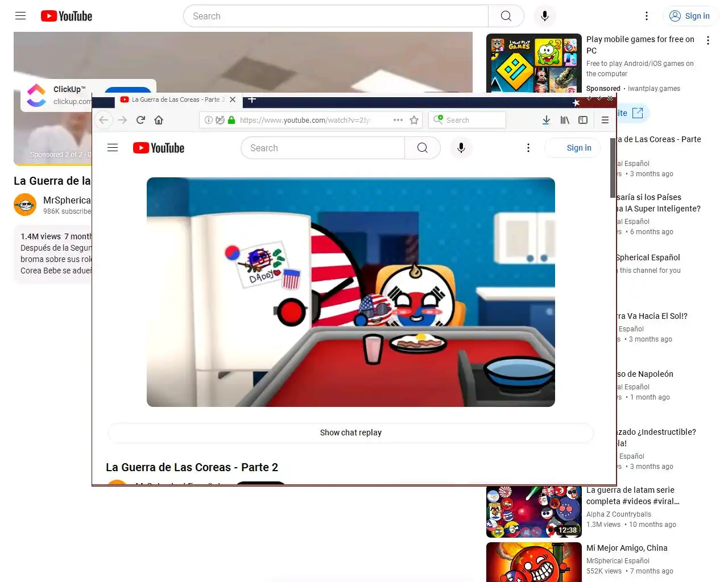This screenshot has height=582, width=728.
Task: Click Play mobile games for free ad title
Action: pyautogui.click(x=640, y=45)
